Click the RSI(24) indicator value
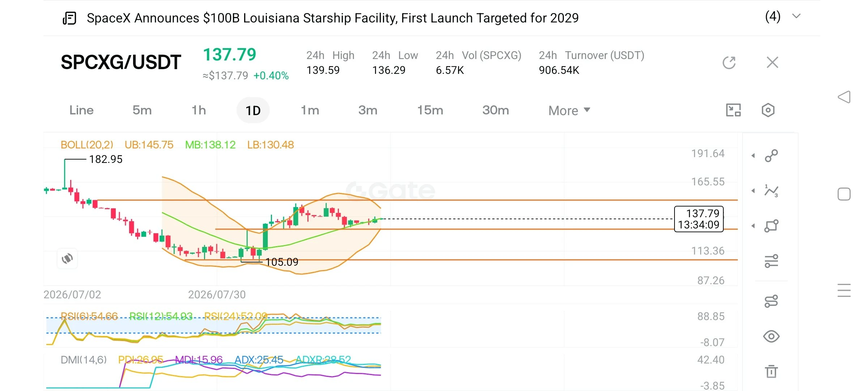Screen dimensions: 868x391 pyautogui.click(x=236, y=316)
